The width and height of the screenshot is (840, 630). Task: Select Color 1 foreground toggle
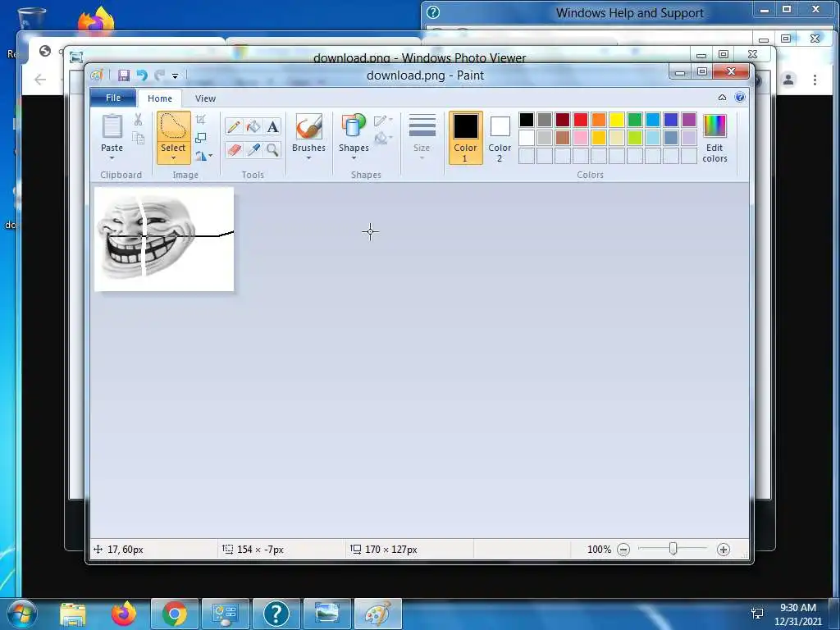click(466, 138)
